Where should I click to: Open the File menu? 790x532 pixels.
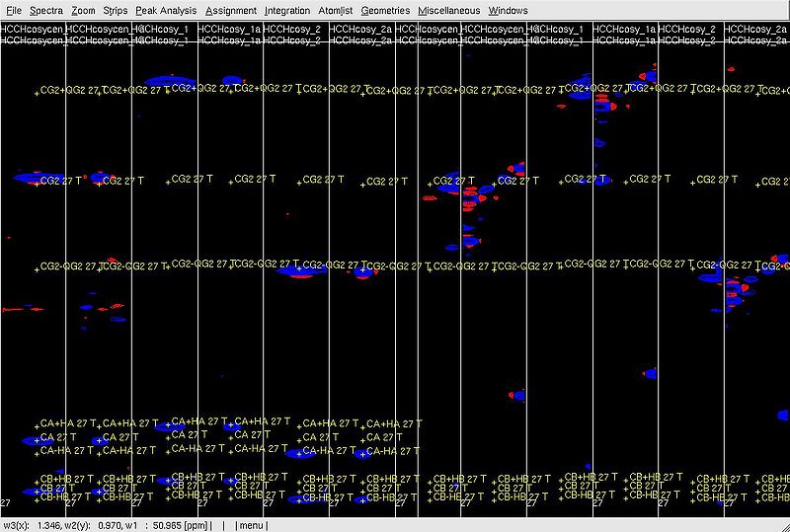14,10
